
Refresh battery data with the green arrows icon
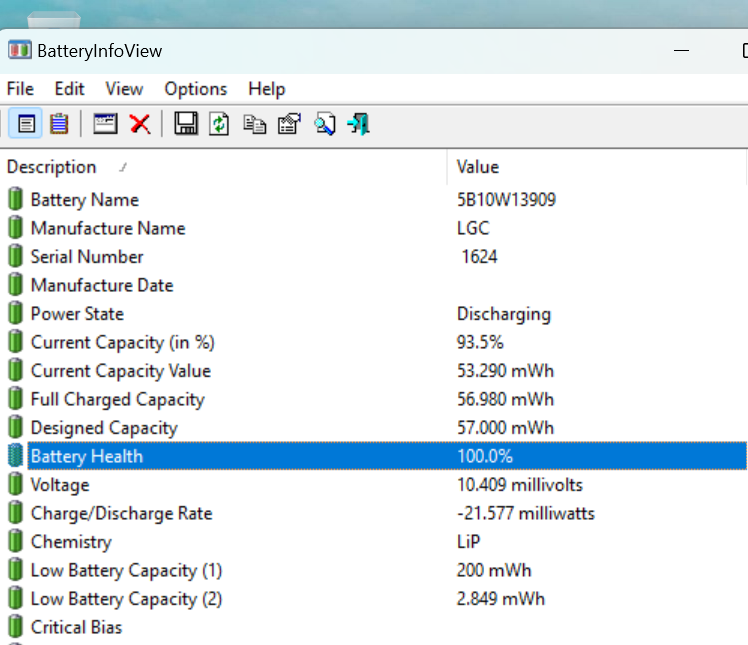(x=219, y=124)
